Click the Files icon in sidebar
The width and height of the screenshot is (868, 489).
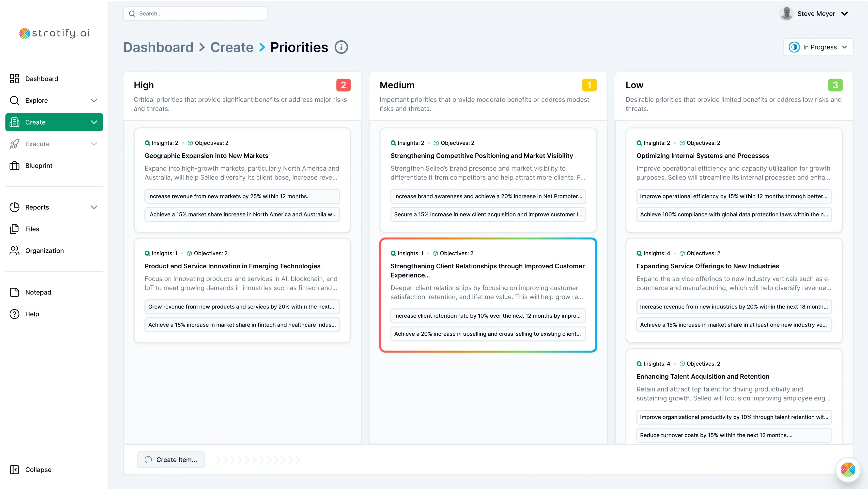click(x=15, y=229)
